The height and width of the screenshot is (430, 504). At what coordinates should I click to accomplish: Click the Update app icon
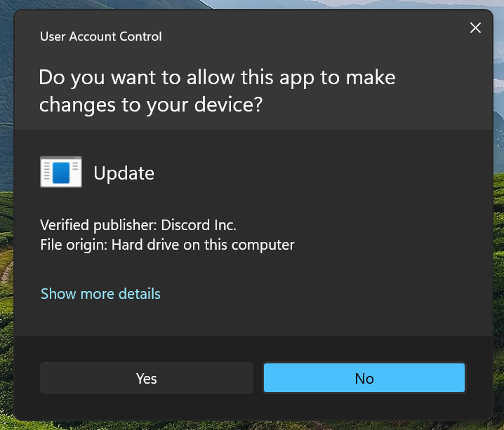pos(61,172)
